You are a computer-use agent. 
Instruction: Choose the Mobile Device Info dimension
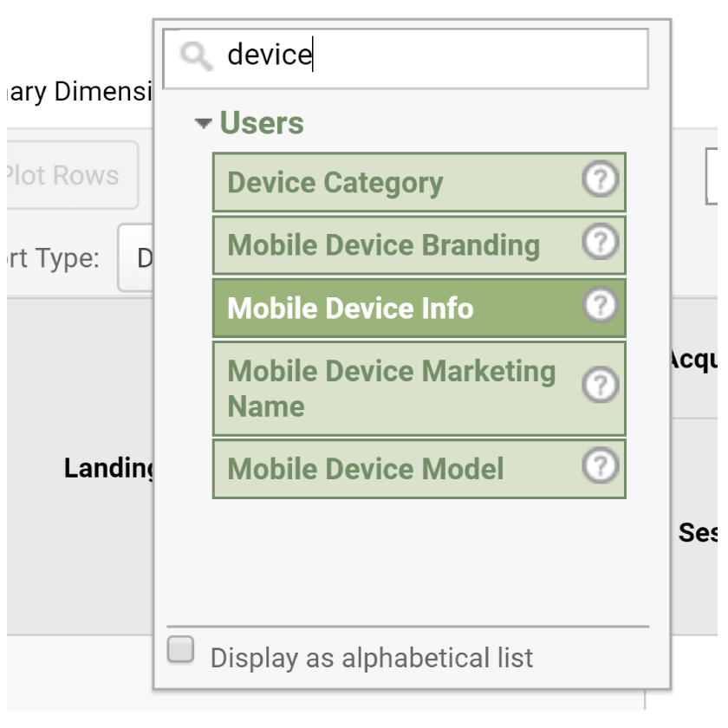tap(419, 309)
